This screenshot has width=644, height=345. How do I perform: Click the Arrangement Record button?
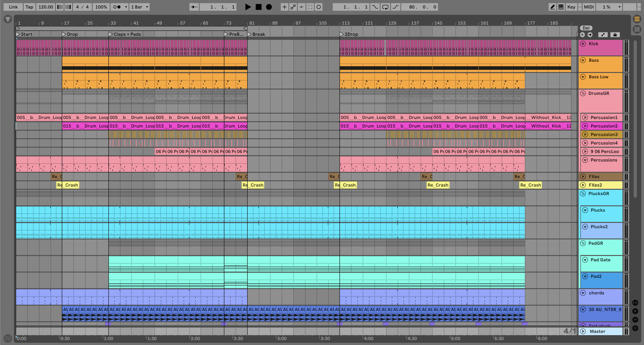(269, 7)
